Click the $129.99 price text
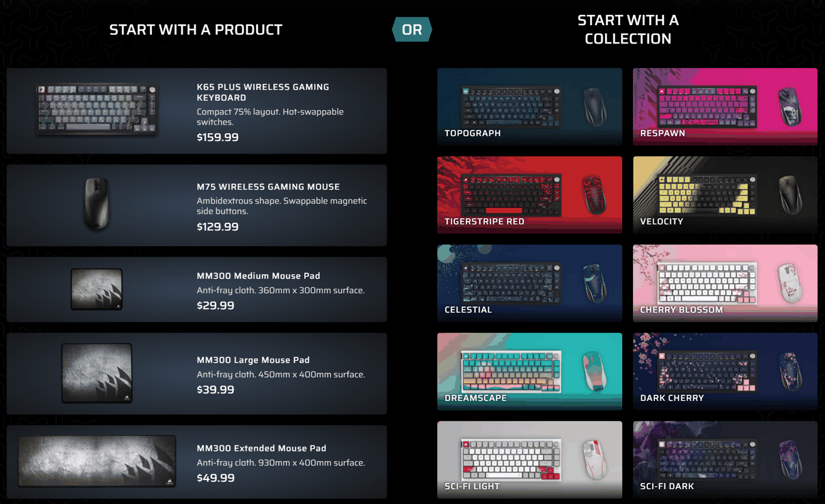This screenshot has height=504, width=825. pyautogui.click(x=218, y=227)
